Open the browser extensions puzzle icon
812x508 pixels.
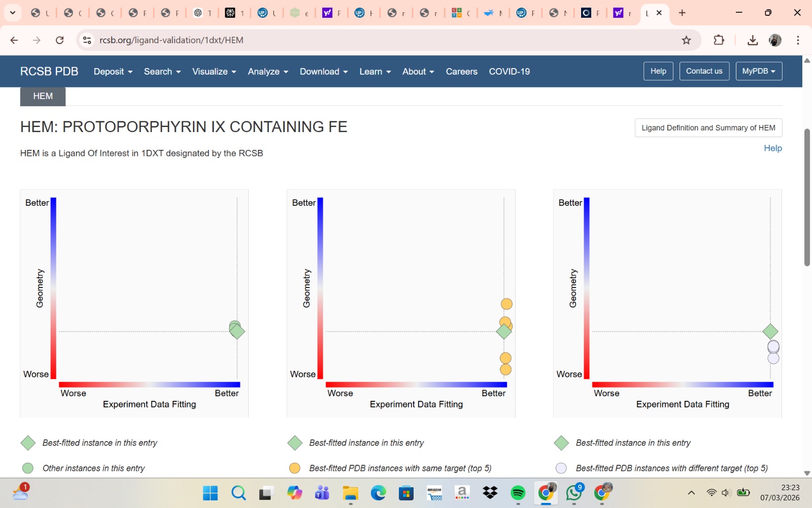(x=719, y=40)
